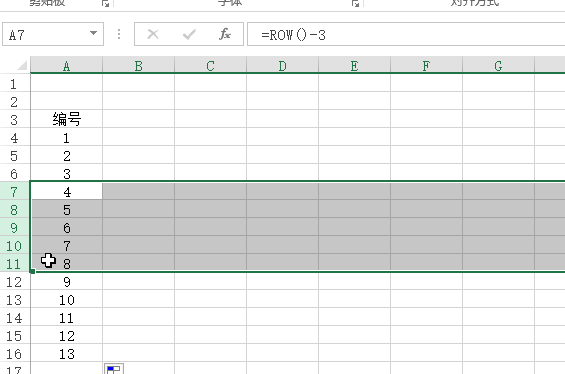Screen dimensions: 565x374
Task: Select row 10 header
Action: pos(14,245)
